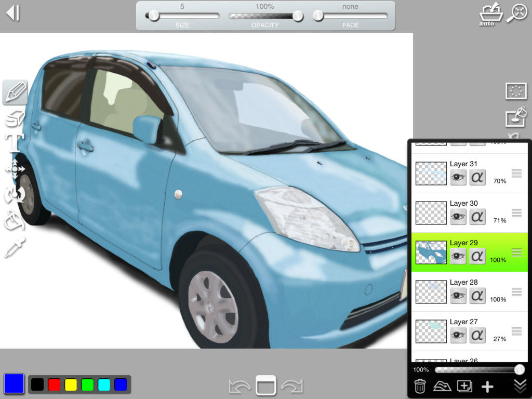The height and width of the screenshot is (399, 532).
Task: Click the 'Layer 28' name text
Action: (463, 282)
